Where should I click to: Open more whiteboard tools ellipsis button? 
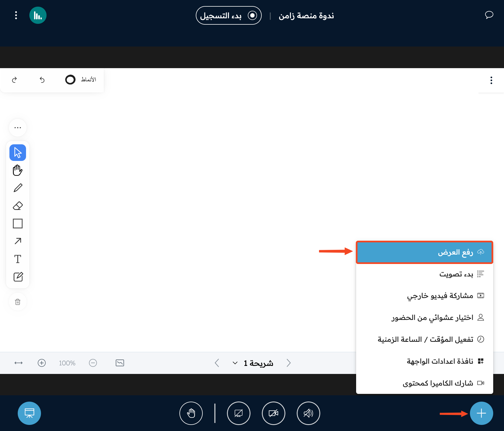tap(18, 128)
